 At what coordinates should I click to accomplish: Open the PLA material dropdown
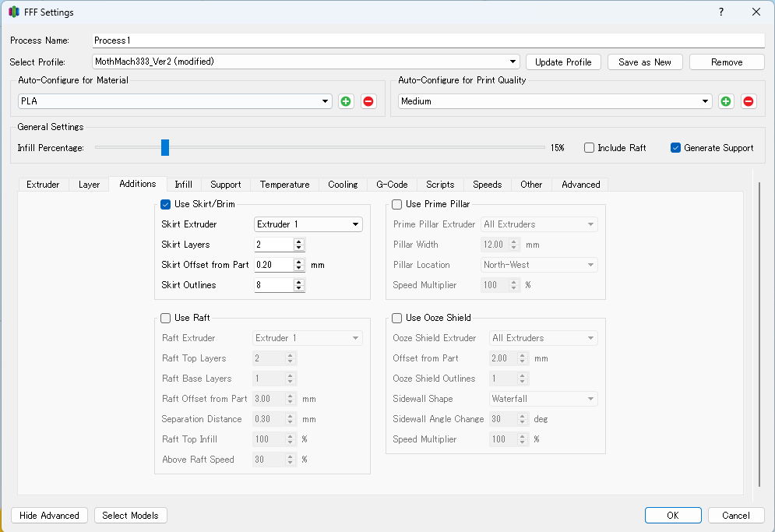pyautogui.click(x=175, y=101)
